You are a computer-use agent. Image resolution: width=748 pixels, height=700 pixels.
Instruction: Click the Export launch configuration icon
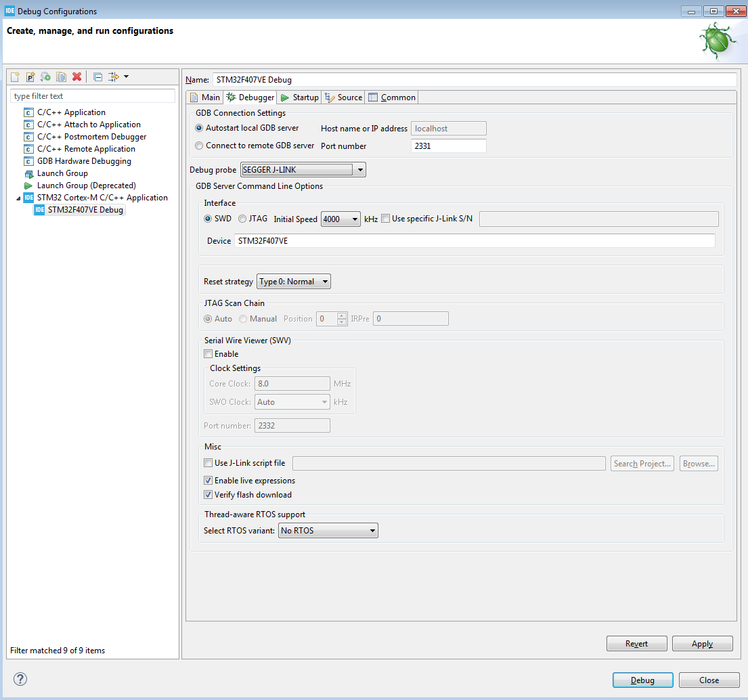tap(46, 77)
